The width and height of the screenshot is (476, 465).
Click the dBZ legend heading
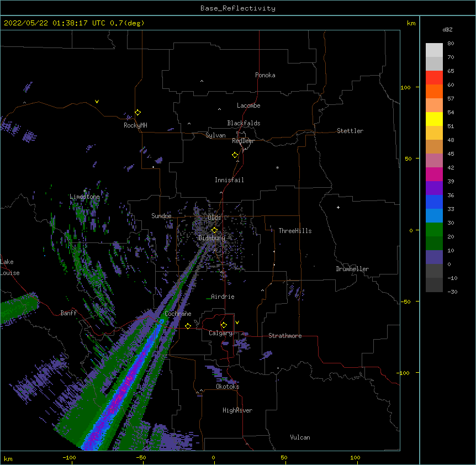[x=447, y=30]
